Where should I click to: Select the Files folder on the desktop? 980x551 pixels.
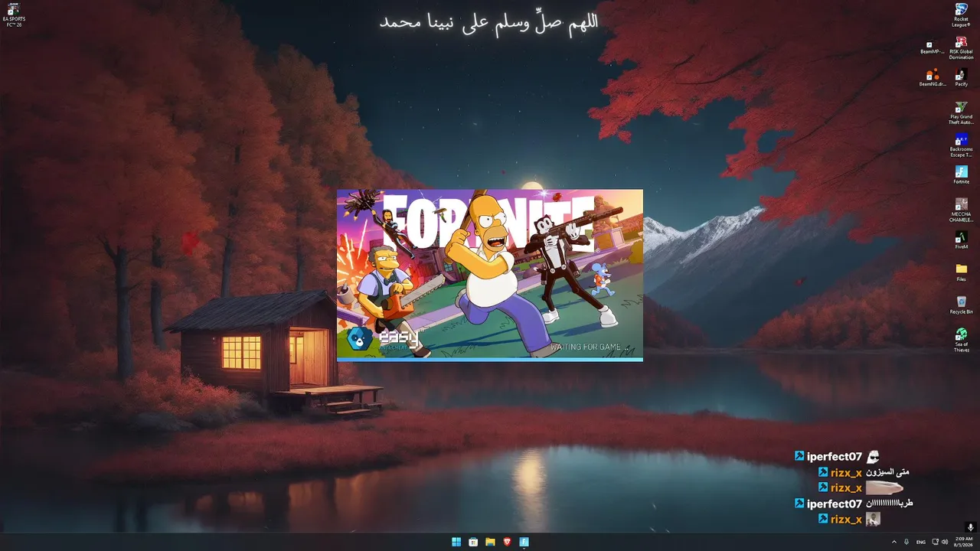pos(961,272)
